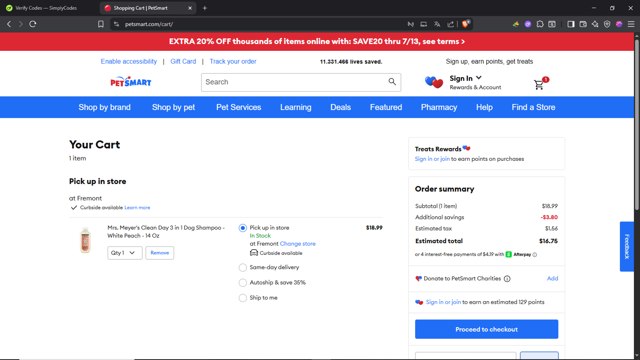Open the blue Feedback side tab
The image size is (640, 360).
coord(627,247)
